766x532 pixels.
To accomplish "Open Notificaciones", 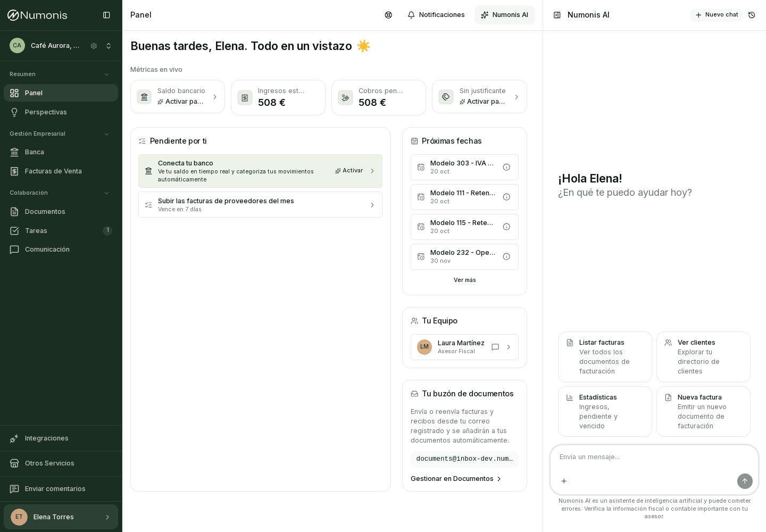I will click(x=436, y=15).
